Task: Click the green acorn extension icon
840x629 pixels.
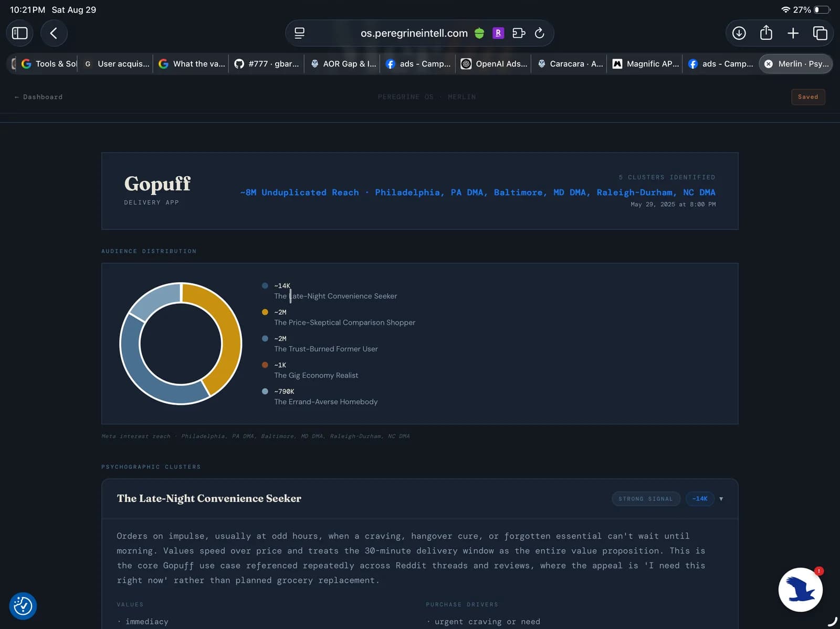Action: pos(479,33)
